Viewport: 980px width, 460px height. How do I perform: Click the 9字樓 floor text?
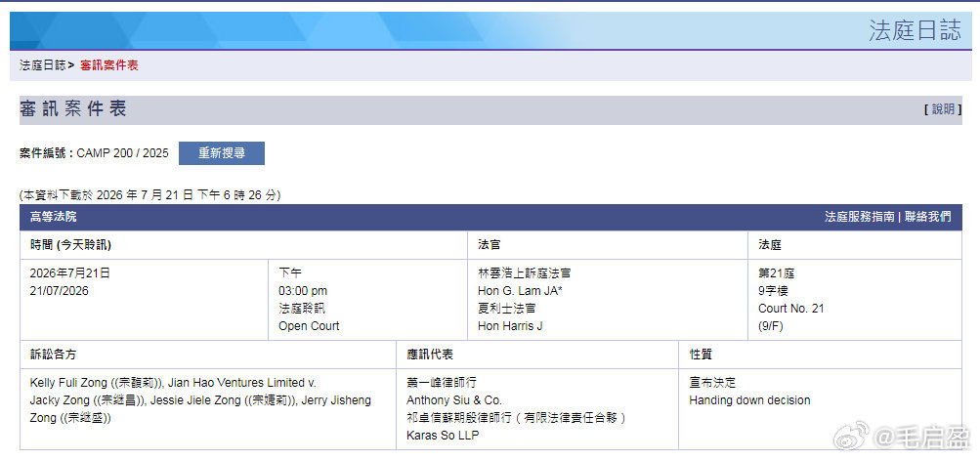coord(775,291)
